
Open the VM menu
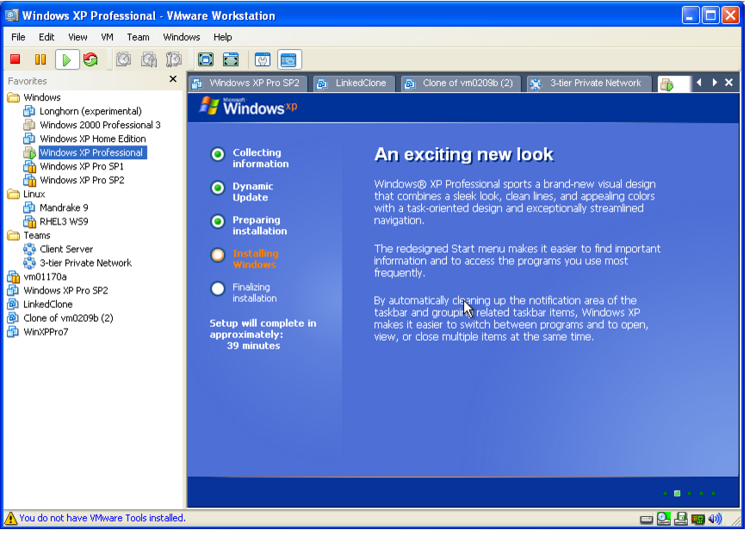point(107,37)
